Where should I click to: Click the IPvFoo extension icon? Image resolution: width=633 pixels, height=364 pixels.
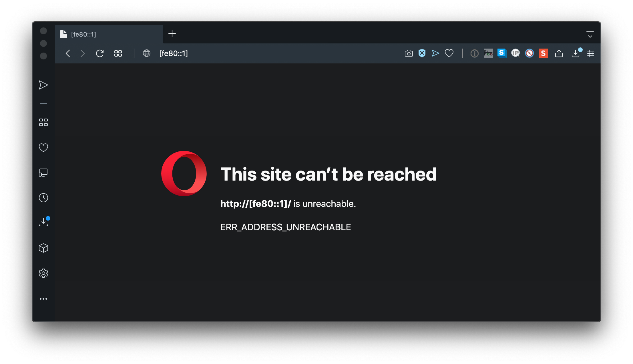click(488, 53)
